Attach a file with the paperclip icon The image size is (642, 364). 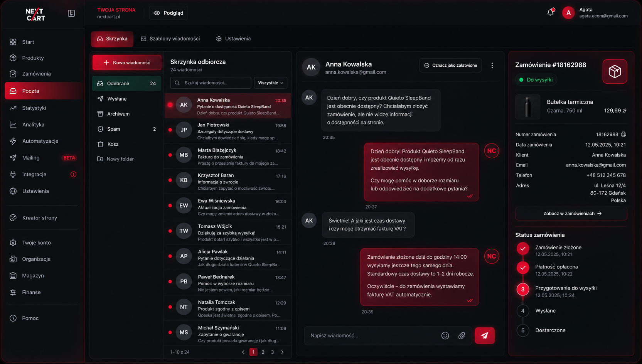462,335
